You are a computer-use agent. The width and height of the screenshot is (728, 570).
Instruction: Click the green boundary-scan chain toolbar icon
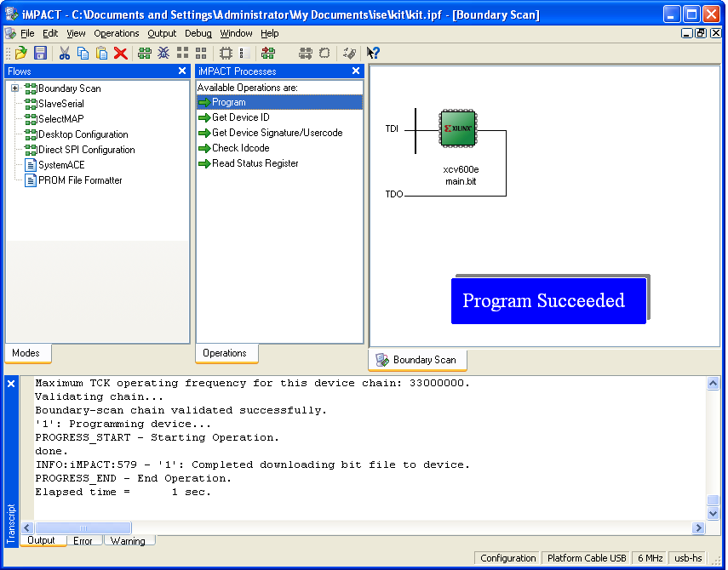click(x=145, y=53)
